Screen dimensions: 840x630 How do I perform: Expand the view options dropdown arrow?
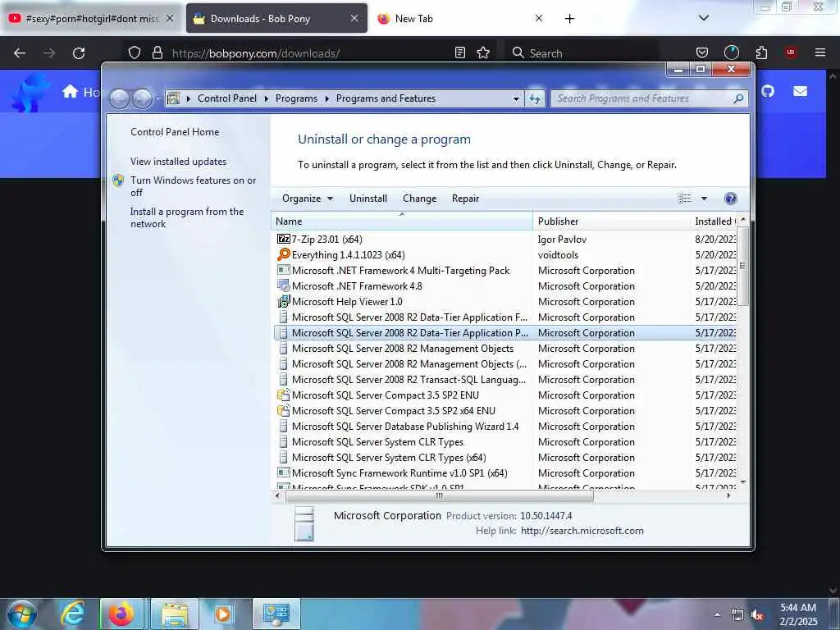tap(704, 199)
